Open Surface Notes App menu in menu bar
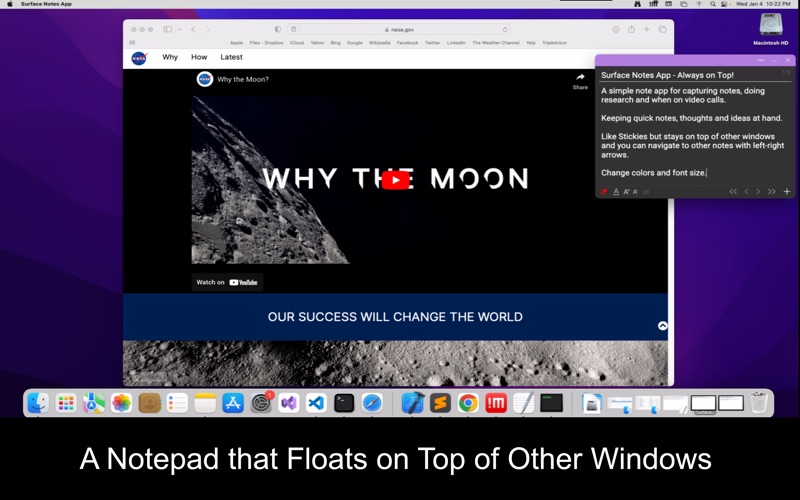Viewport: 800px width, 500px height. pyautogui.click(x=46, y=4)
